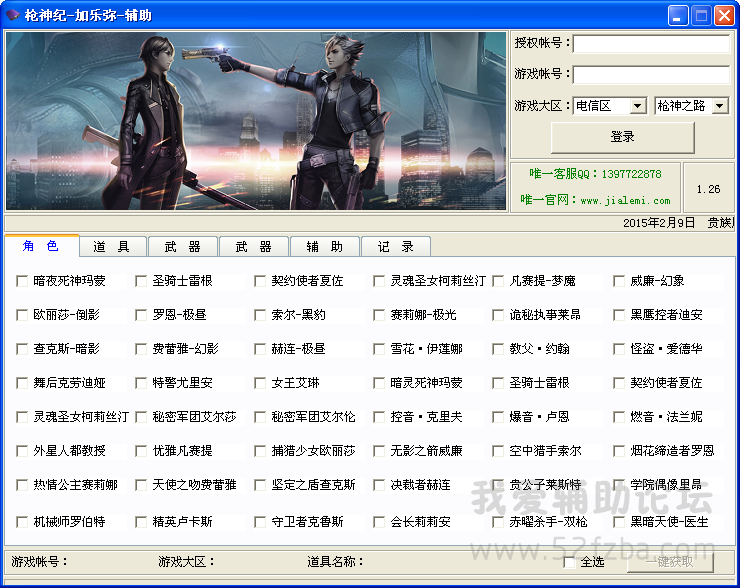Check the 坚定之盾查克斯 checkbox
This screenshot has height=588, width=740.
pos(260,485)
